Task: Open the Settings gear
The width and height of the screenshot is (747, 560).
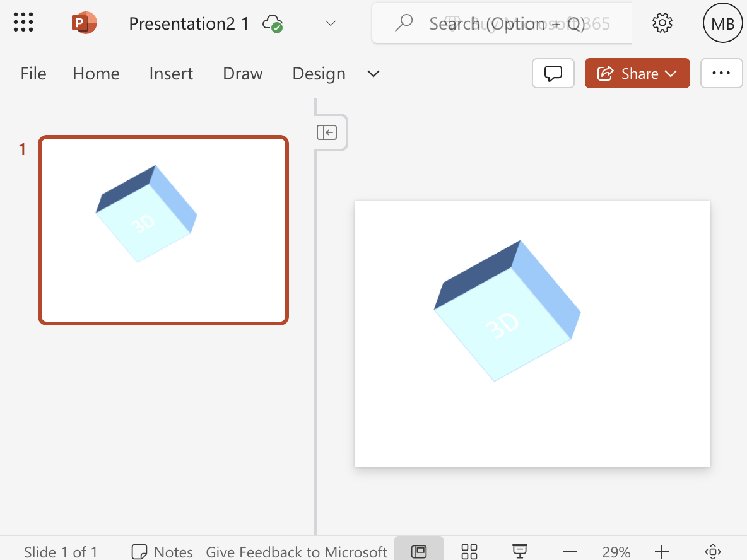Action: 662,22
